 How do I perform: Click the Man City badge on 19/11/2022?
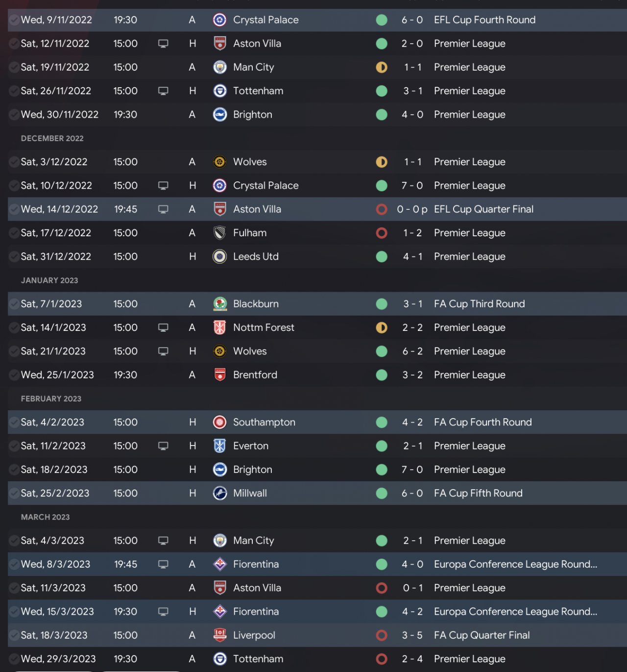(220, 67)
